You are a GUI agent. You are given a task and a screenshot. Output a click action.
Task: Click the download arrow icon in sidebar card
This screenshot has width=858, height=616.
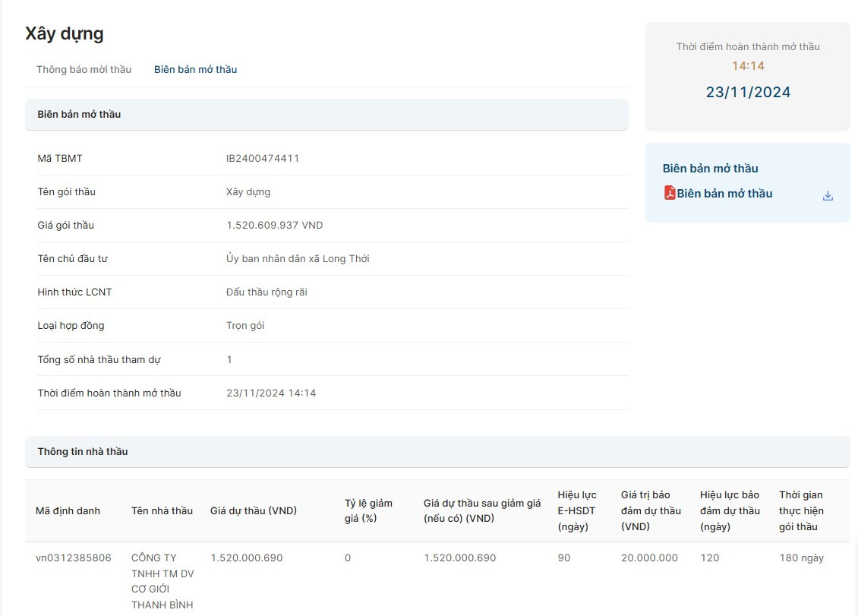tap(828, 195)
